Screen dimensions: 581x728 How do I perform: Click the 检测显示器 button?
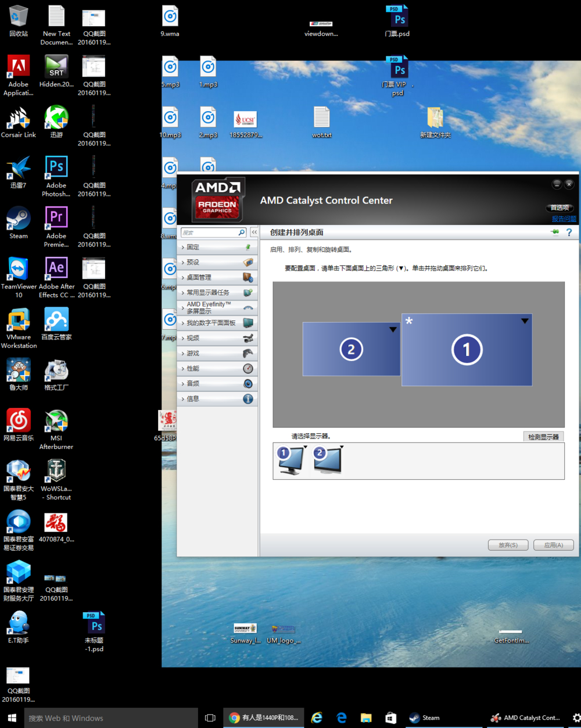(x=543, y=437)
